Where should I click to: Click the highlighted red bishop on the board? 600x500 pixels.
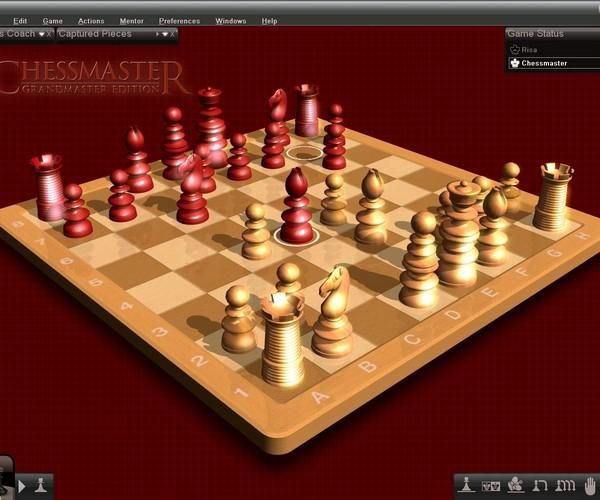pyautogui.click(x=296, y=205)
